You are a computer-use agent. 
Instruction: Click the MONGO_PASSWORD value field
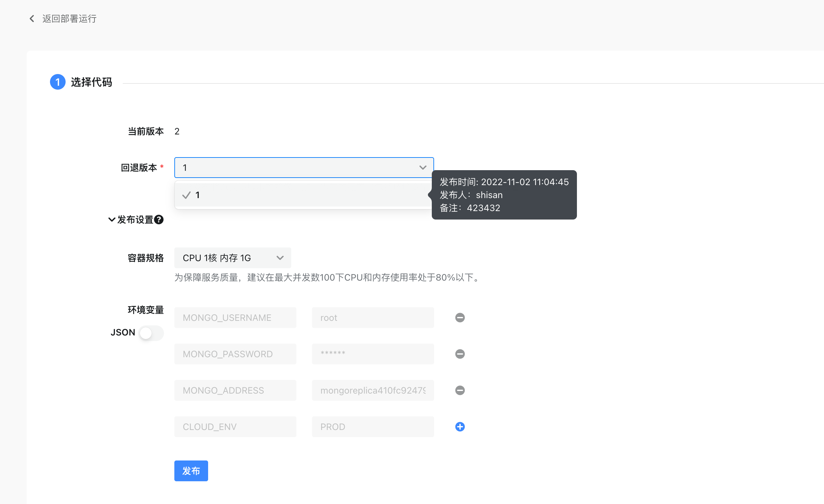[372, 354]
